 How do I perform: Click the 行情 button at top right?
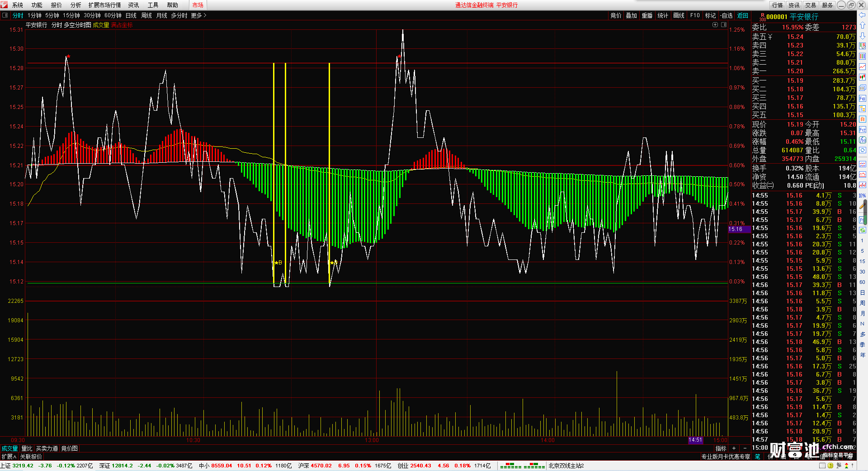click(778, 5)
